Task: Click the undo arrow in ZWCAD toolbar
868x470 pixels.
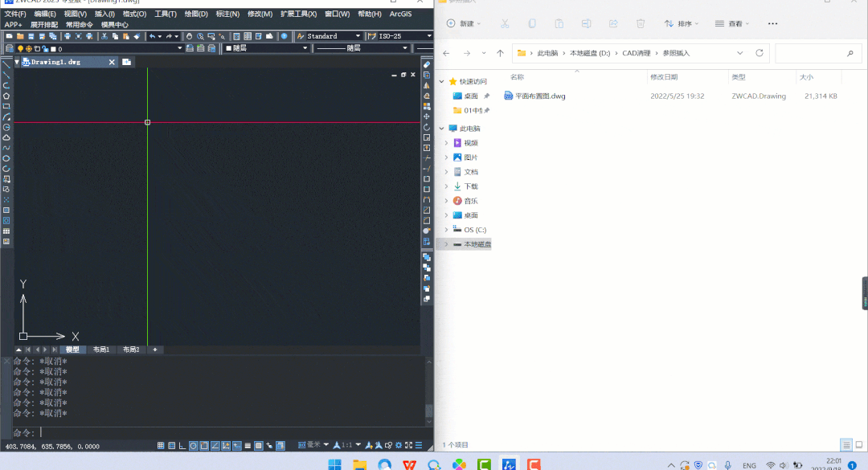Action: pyautogui.click(x=152, y=36)
